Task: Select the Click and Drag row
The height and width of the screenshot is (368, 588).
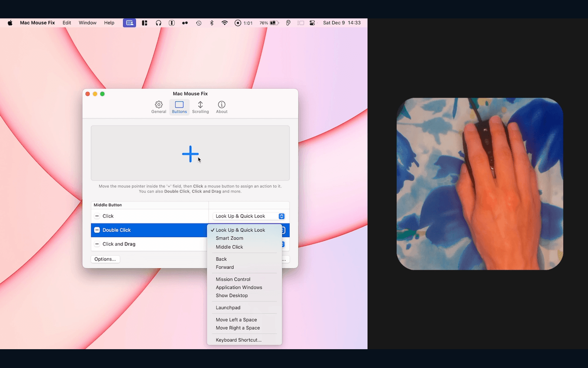Action: point(149,244)
